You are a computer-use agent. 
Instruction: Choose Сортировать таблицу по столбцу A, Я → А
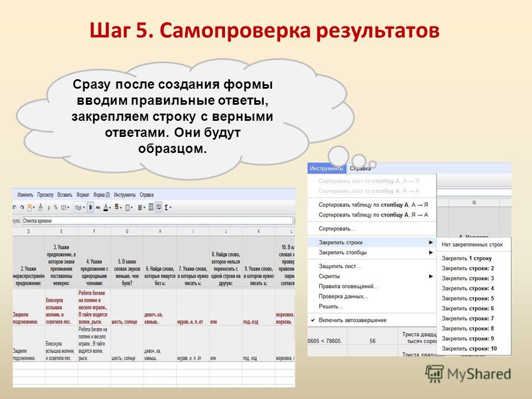tap(373, 215)
